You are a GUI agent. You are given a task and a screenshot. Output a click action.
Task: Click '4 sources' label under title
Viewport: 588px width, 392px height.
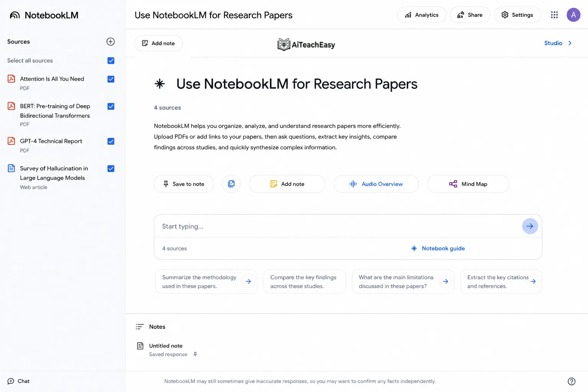coord(167,108)
